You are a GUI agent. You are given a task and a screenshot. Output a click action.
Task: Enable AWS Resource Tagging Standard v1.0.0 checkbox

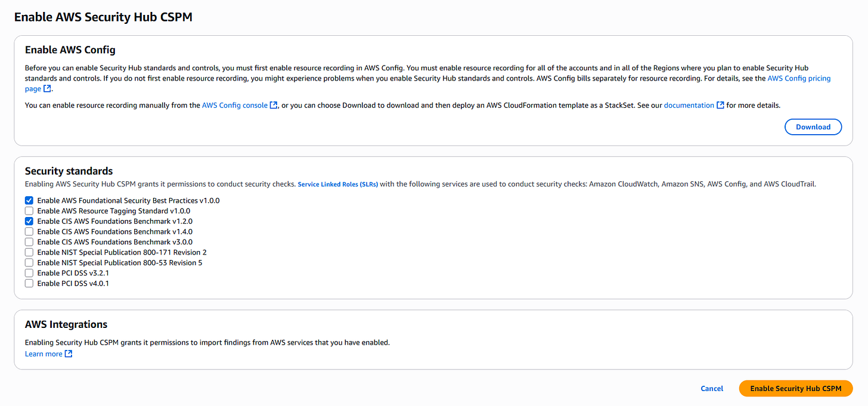pyautogui.click(x=29, y=211)
